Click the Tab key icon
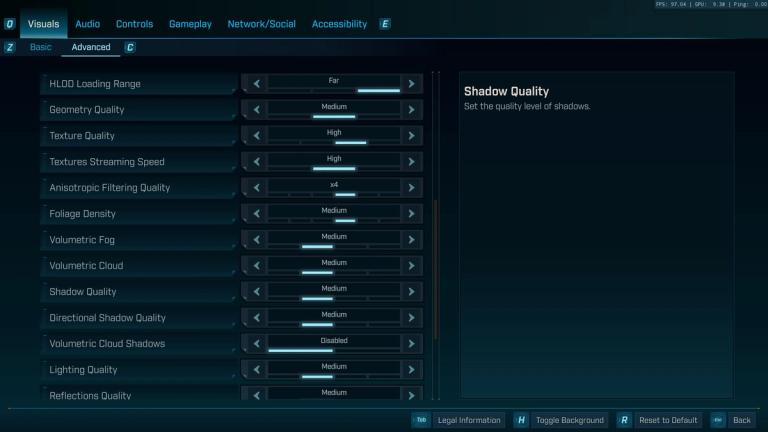This screenshot has width=768, height=432. point(421,420)
